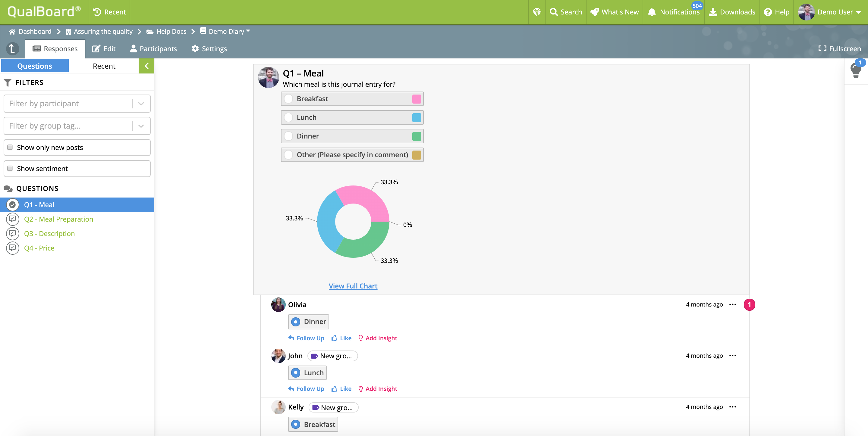Open the Filter by group tag dropdown
The width and height of the screenshot is (868, 436).
tap(141, 126)
